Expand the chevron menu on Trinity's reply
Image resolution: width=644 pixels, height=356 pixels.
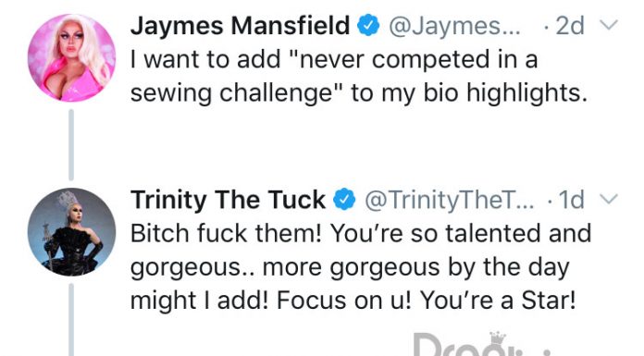click(x=608, y=199)
